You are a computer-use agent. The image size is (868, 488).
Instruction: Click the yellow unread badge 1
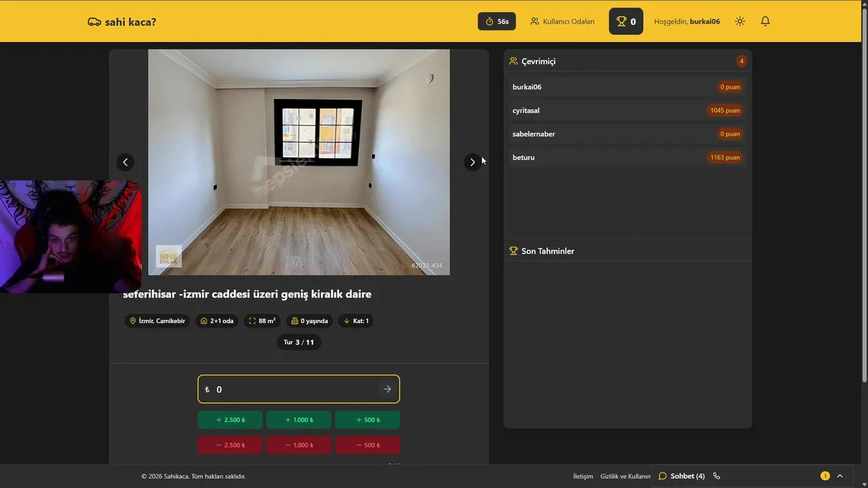(825, 476)
